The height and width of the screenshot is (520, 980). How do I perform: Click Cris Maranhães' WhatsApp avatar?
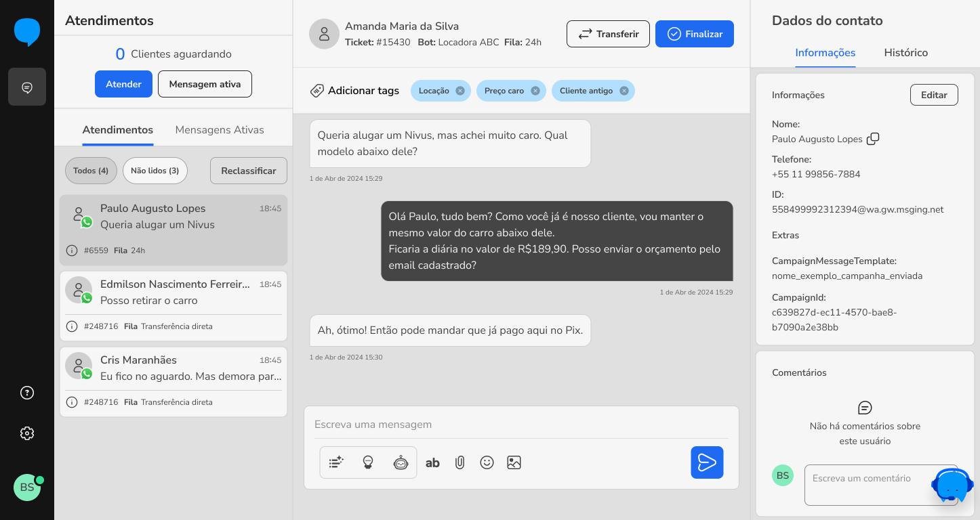point(79,368)
